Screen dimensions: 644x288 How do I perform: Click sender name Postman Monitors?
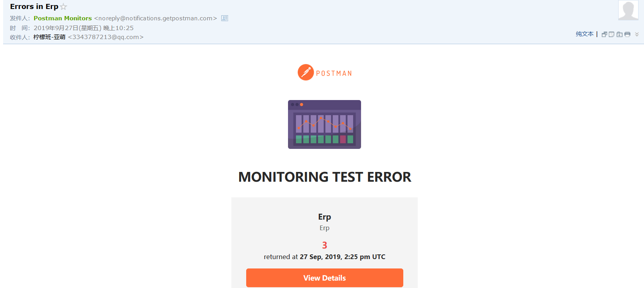(63, 18)
